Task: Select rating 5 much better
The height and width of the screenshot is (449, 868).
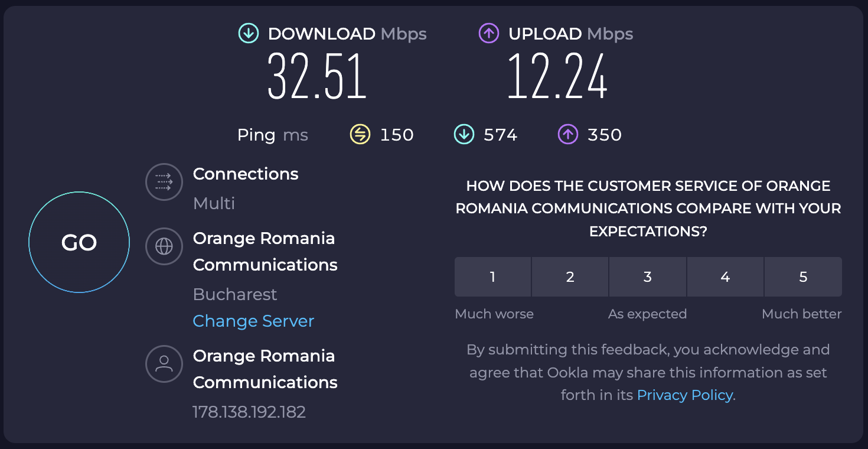Action: pyautogui.click(x=803, y=276)
